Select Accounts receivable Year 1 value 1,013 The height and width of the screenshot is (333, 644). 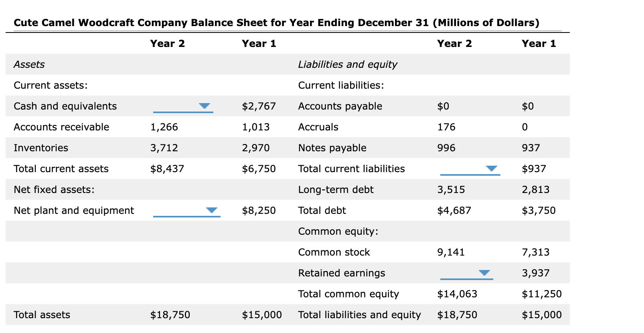pyautogui.click(x=256, y=127)
